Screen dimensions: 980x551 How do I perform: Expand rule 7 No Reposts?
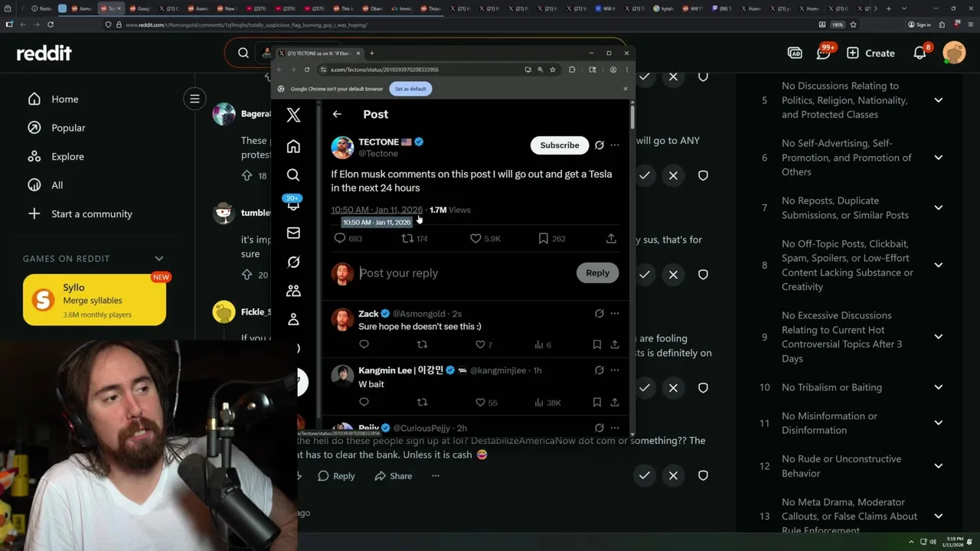(x=938, y=208)
